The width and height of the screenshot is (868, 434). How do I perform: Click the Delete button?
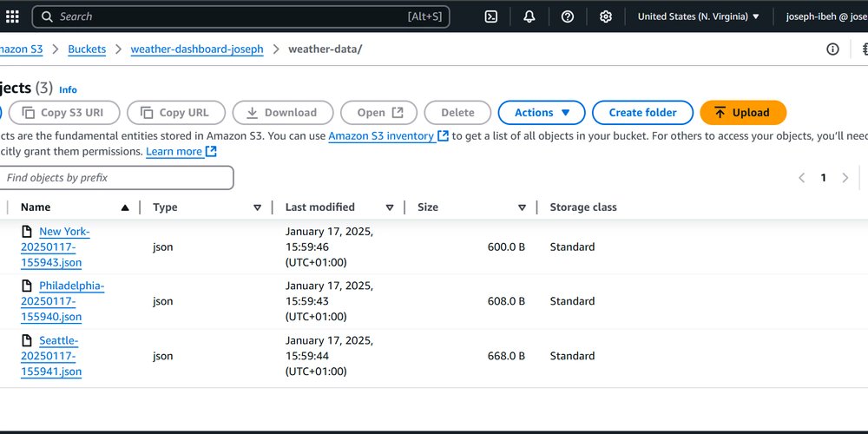point(457,112)
